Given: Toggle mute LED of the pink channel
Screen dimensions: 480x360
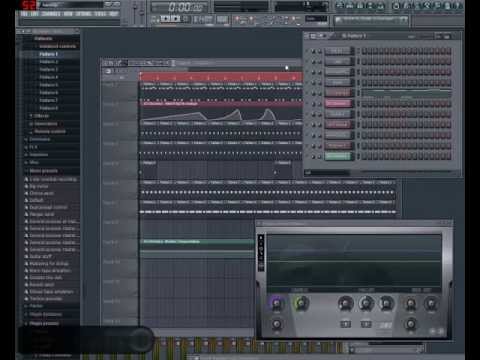Looking at the screenshot, I should (308, 104).
